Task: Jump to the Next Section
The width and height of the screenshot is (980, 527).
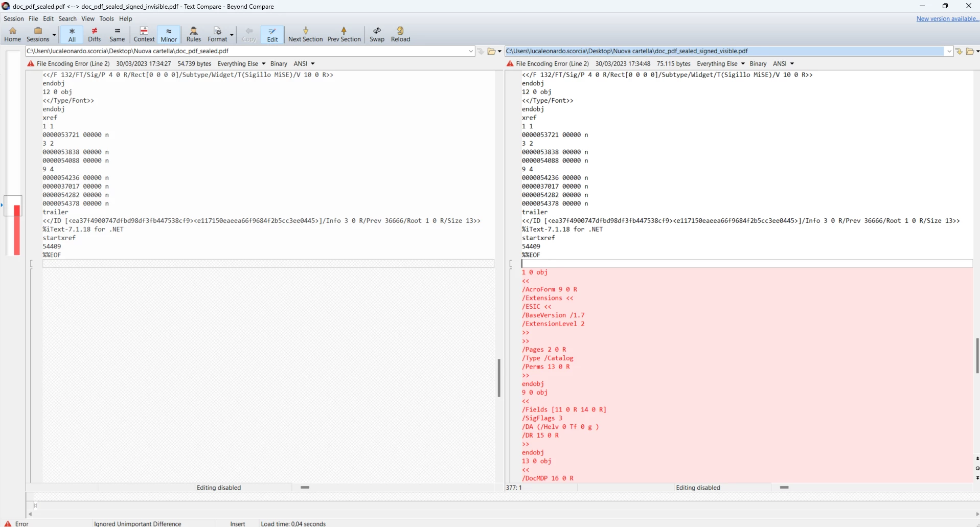Action: point(306,34)
